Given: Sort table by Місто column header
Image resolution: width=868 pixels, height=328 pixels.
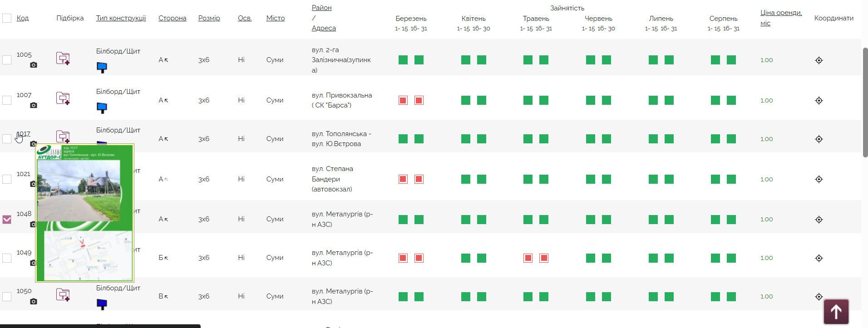Looking at the screenshot, I should pos(276,18).
